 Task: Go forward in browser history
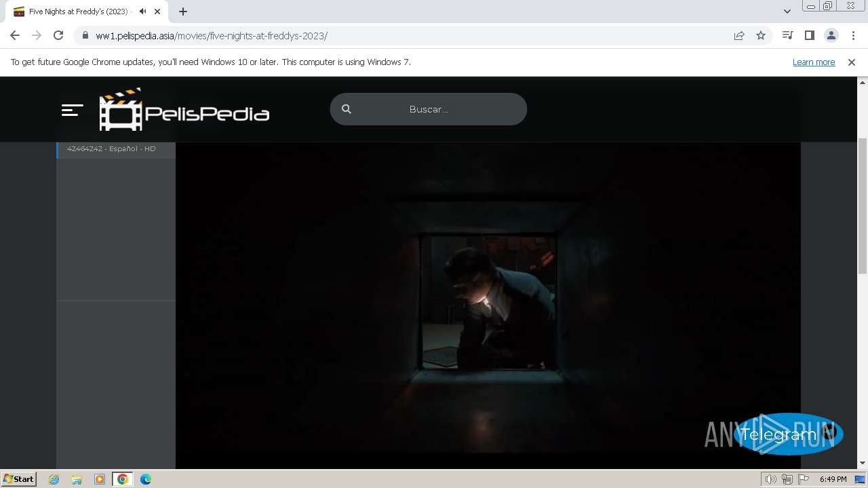37,36
